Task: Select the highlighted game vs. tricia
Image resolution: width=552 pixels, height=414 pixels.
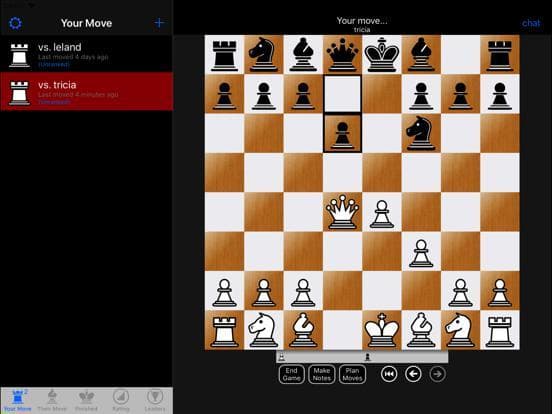Action: (x=86, y=92)
